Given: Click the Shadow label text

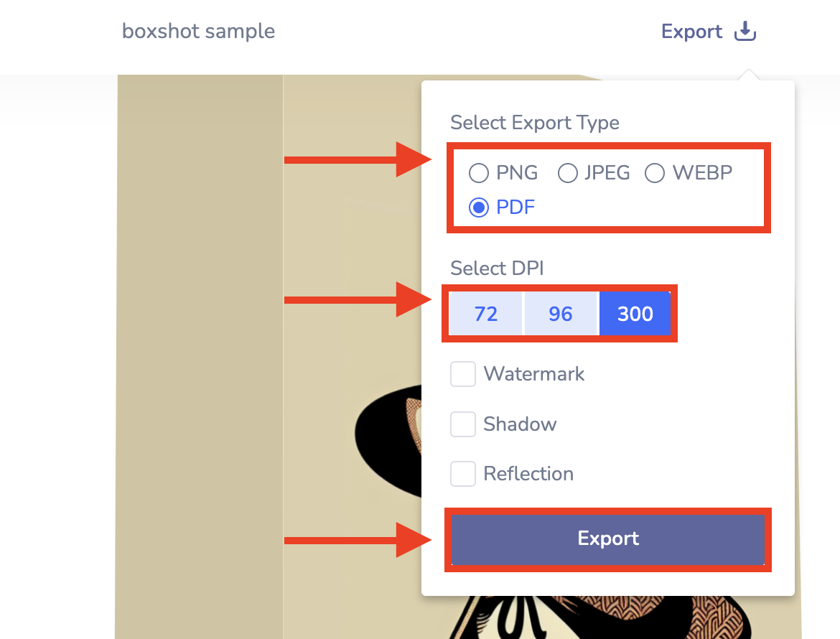Looking at the screenshot, I should (520, 424).
